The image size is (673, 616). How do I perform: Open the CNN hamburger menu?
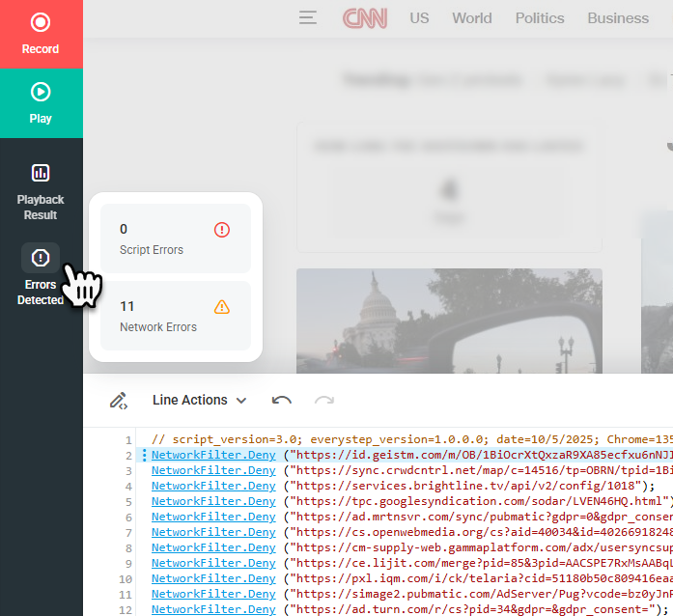coord(308,17)
